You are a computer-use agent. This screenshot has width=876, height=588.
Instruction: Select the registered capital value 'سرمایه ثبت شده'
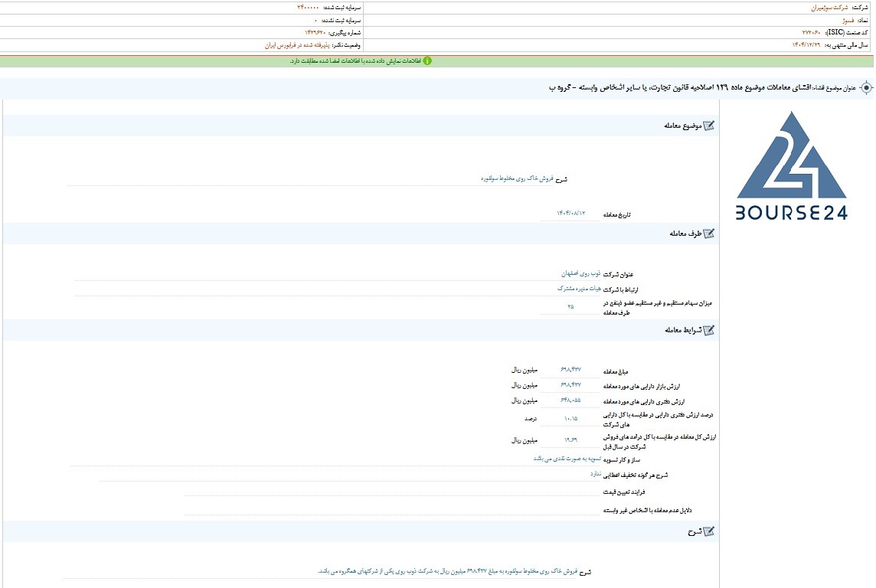[308, 8]
